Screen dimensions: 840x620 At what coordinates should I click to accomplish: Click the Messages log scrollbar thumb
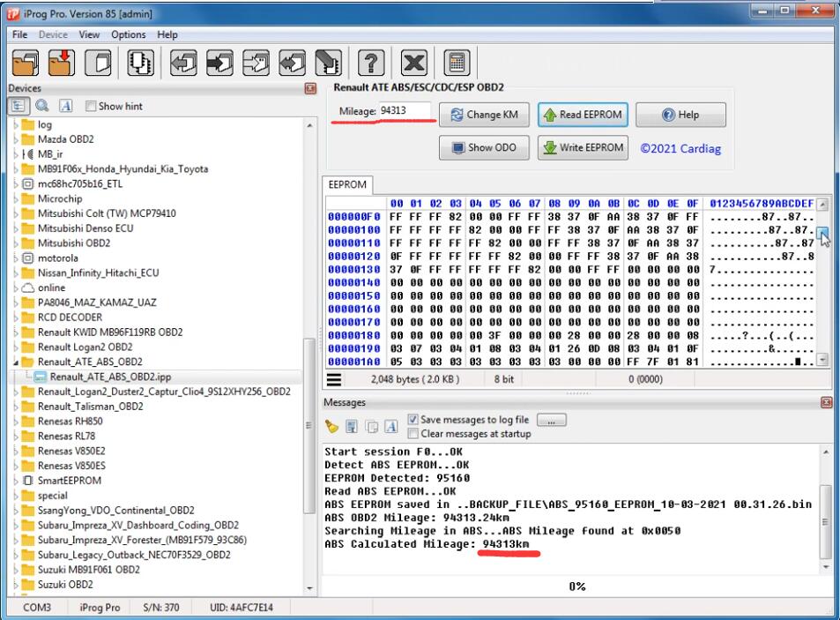(826, 521)
